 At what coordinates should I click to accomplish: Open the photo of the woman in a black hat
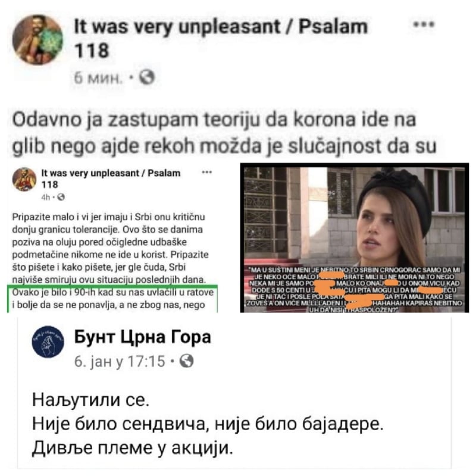[x=355, y=237]
